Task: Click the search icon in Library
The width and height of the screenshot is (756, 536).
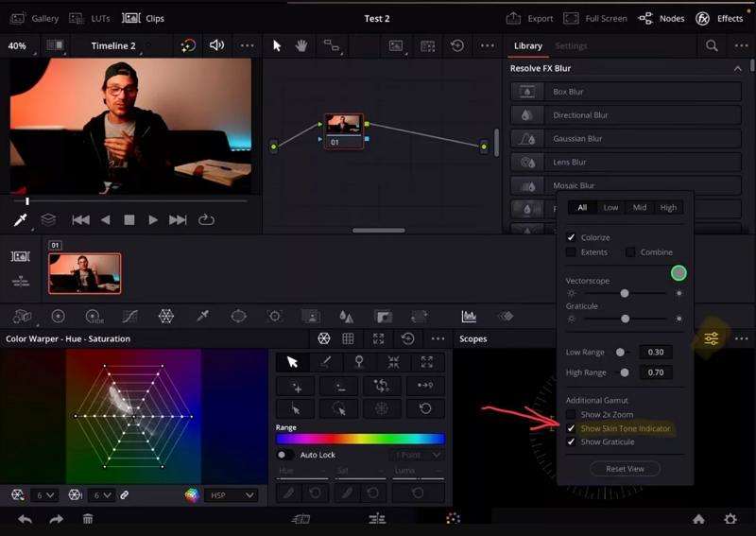Action: coord(712,45)
